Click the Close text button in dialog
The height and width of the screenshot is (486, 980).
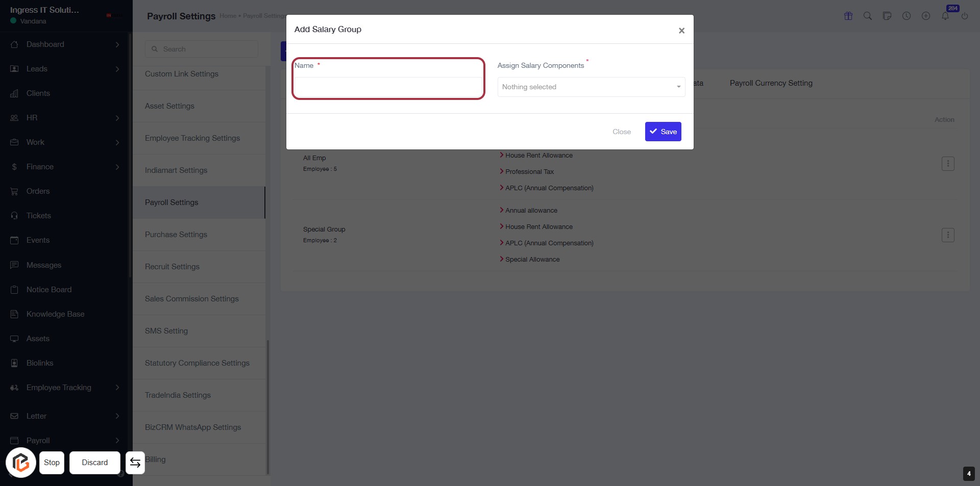[621, 132]
